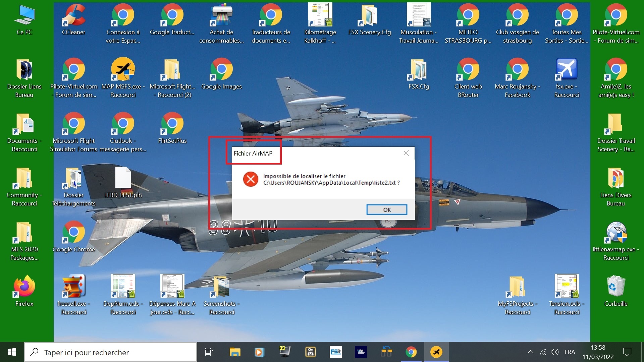The height and width of the screenshot is (362, 644).
Task: Open the FSX Scenery.Cfg shortcut
Action: (x=369, y=16)
